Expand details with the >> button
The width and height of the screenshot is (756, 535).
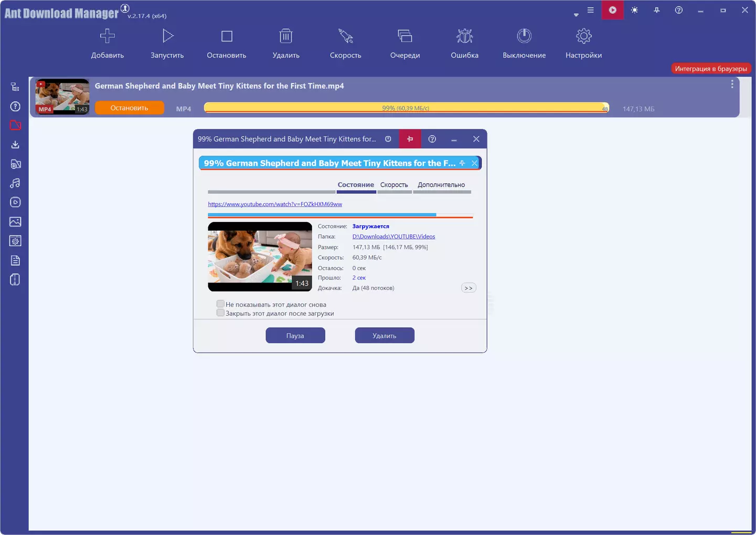pyautogui.click(x=468, y=288)
